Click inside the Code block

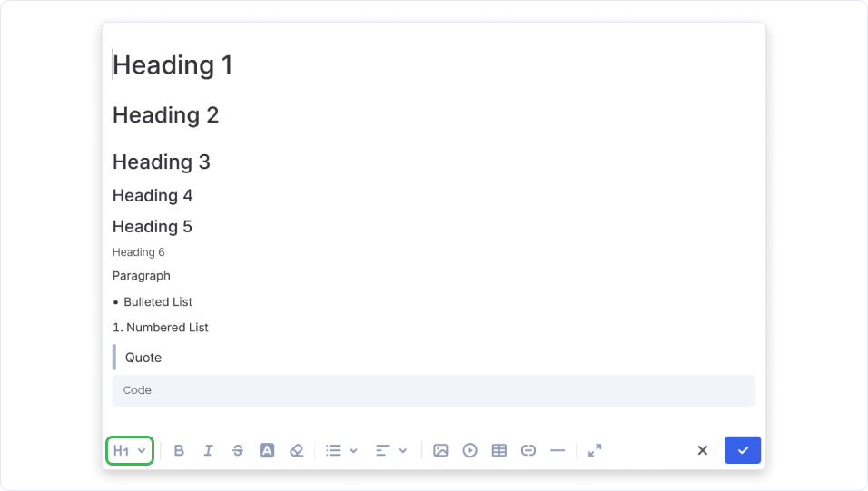pyautogui.click(x=433, y=390)
